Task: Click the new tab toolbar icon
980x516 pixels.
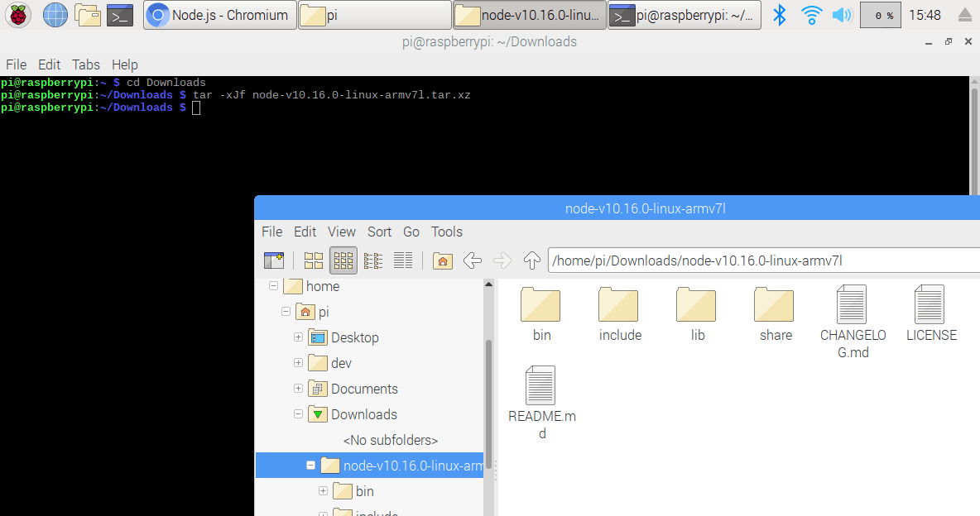Action: pyautogui.click(x=274, y=260)
